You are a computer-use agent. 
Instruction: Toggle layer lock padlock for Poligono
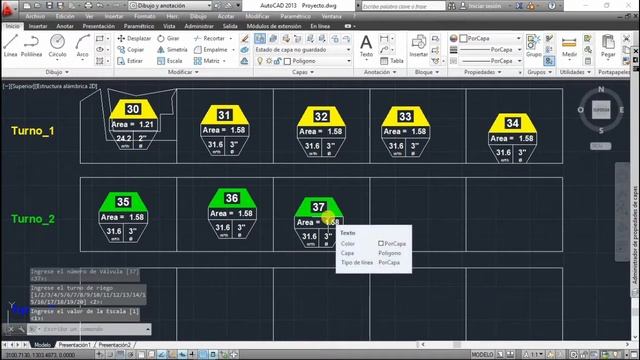point(278,61)
